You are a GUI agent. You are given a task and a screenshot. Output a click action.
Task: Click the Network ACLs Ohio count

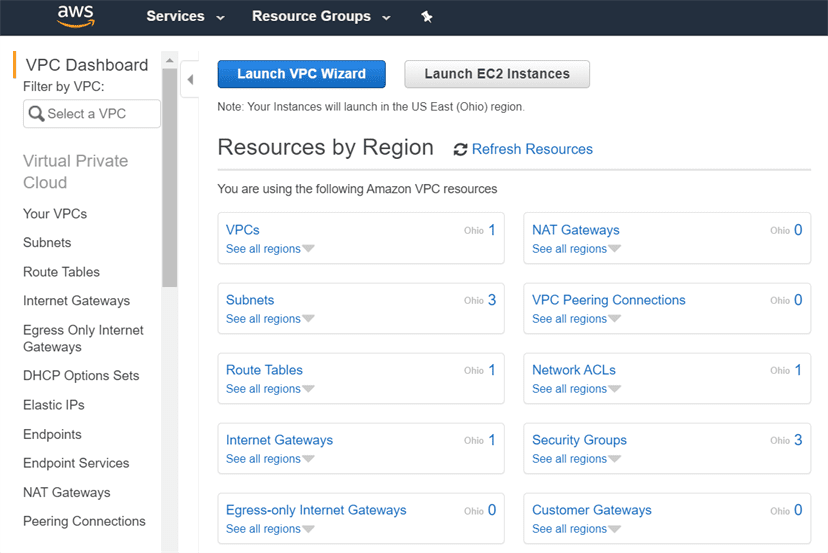pos(797,370)
